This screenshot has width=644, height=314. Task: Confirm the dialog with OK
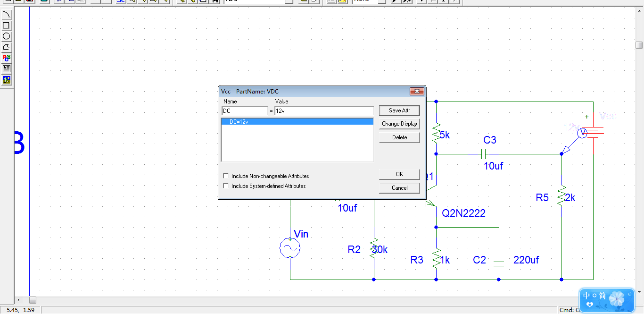pyautogui.click(x=399, y=174)
